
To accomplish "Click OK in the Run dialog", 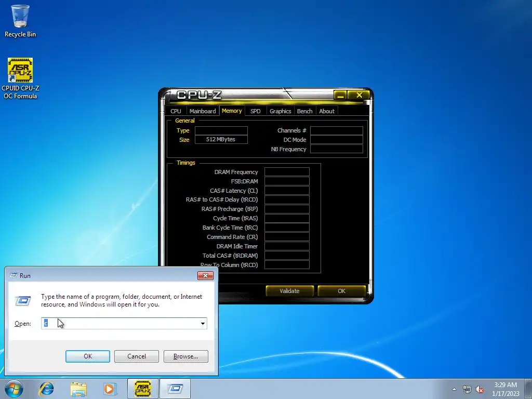I will (87, 356).
